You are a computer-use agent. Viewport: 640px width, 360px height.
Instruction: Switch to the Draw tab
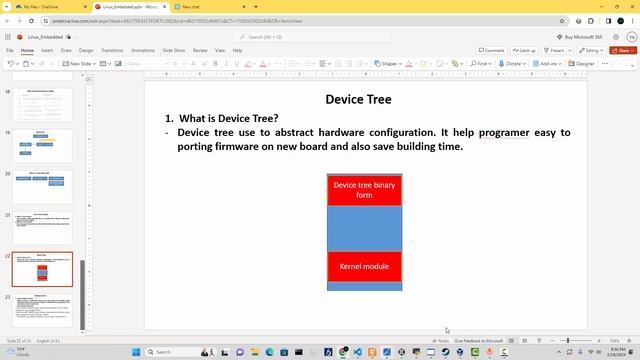pyautogui.click(x=66, y=51)
